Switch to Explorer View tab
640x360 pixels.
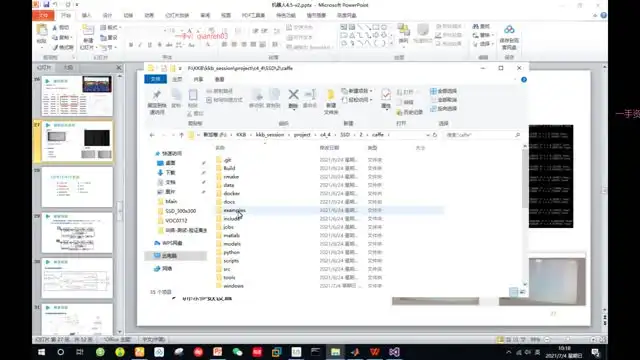coord(220,79)
